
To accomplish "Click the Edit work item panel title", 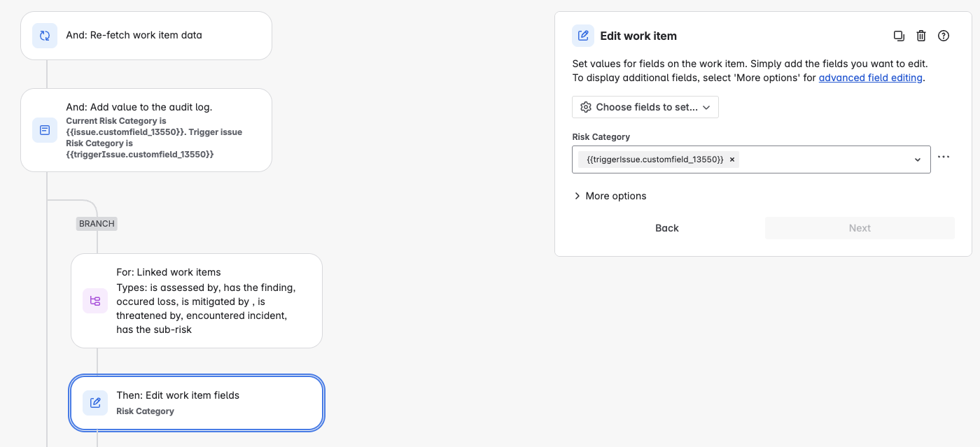I will 638,36.
